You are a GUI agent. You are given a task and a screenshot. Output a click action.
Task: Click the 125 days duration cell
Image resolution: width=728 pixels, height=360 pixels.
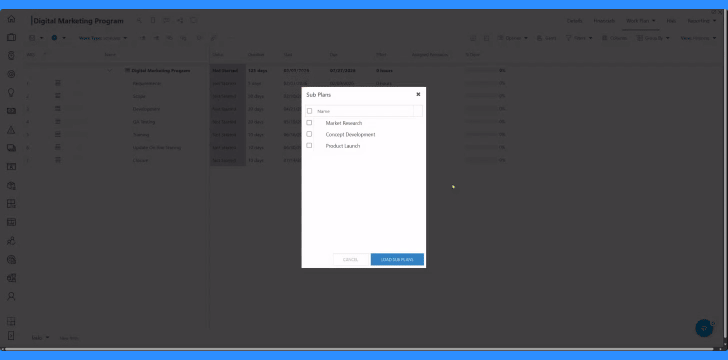coord(257,71)
